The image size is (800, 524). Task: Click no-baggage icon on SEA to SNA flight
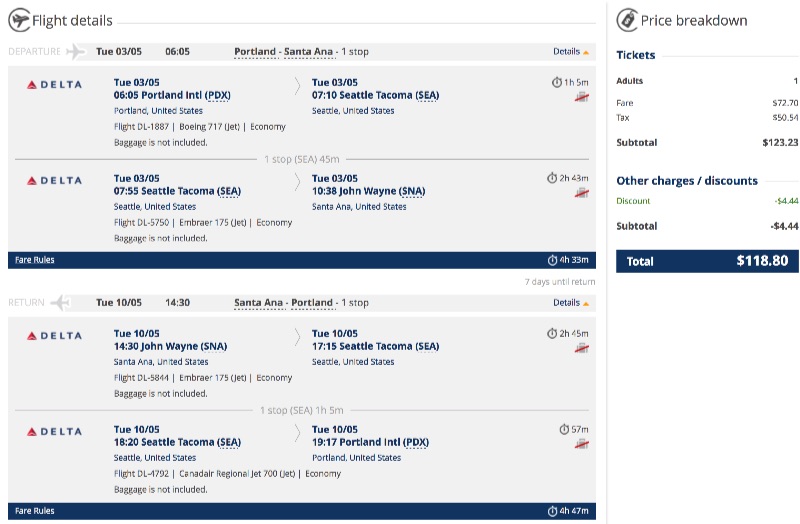[582, 193]
